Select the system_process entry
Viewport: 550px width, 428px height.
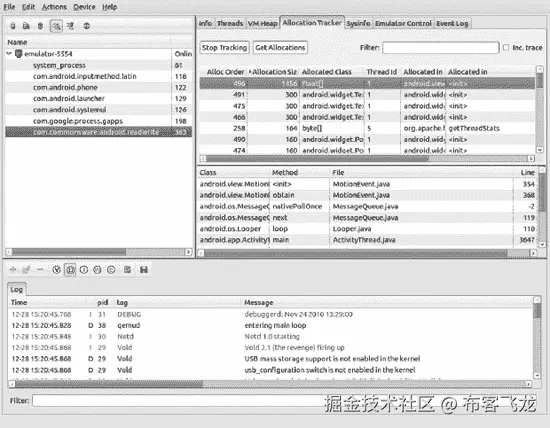98,65
